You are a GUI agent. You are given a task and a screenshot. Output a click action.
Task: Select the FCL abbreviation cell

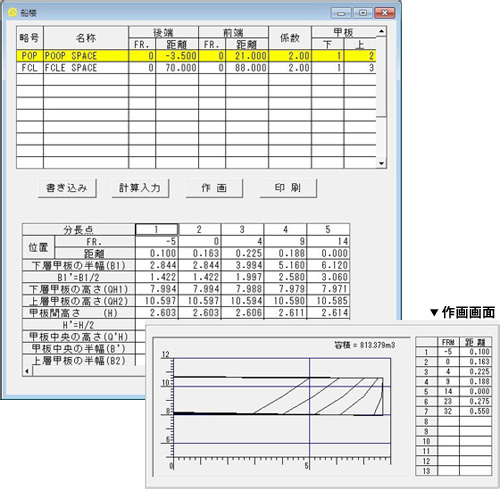pyautogui.click(x=30, y=68)
